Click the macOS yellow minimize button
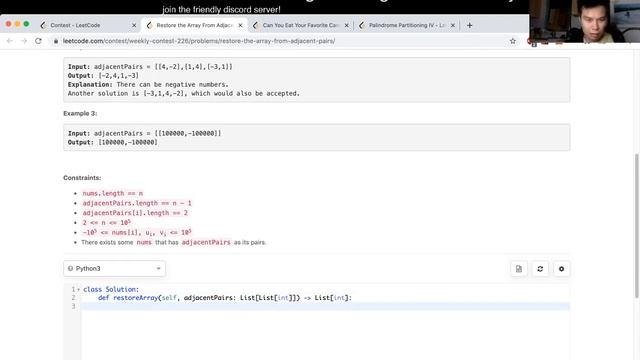Screen dimensions: 640x360 [17, 24]
